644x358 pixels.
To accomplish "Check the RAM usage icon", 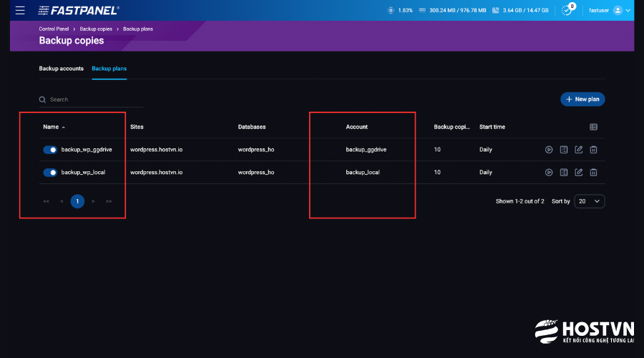I will (x=422, y=10).
